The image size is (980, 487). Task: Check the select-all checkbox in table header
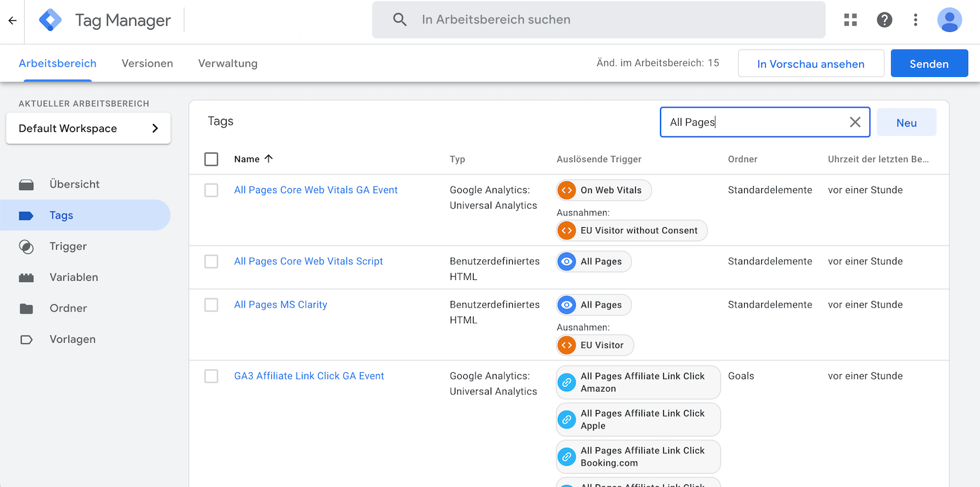[x=211, y=159]
